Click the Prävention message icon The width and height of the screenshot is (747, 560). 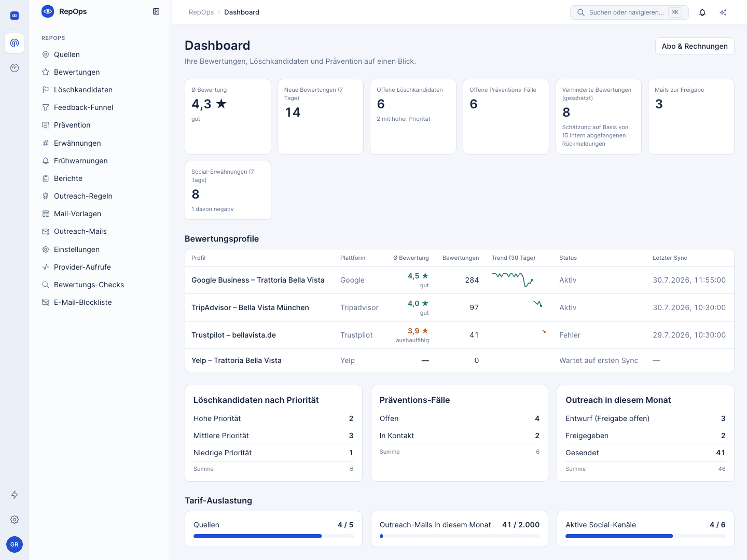[46, 125]
